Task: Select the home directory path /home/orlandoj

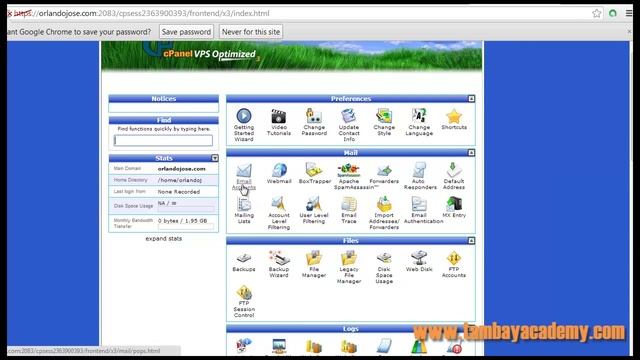Action: (180, 180)
